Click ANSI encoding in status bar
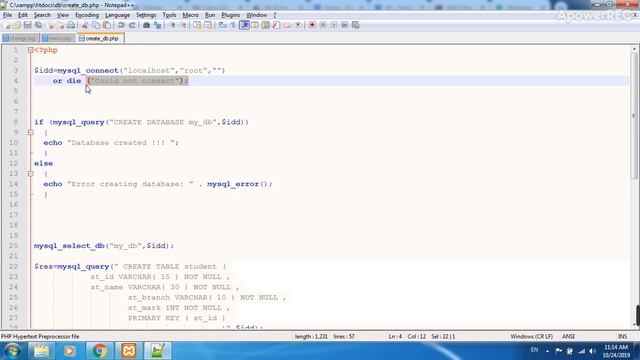 tap(568, 336)
